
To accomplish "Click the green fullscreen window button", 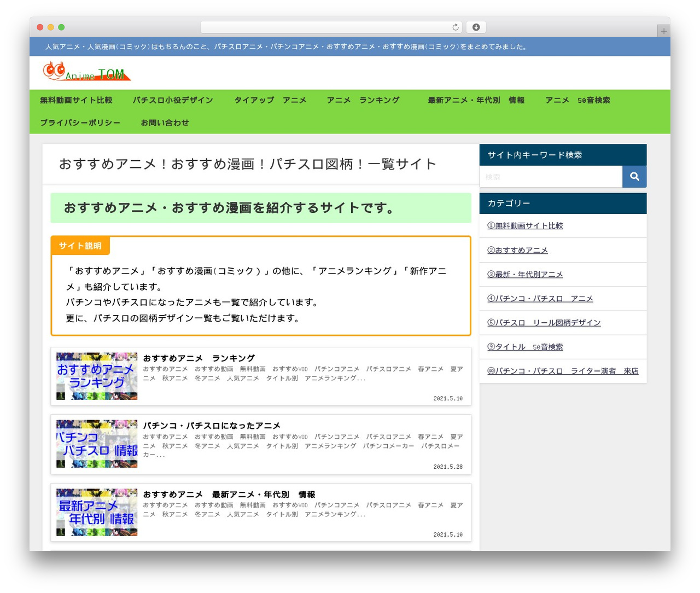I will coord(61,27).
